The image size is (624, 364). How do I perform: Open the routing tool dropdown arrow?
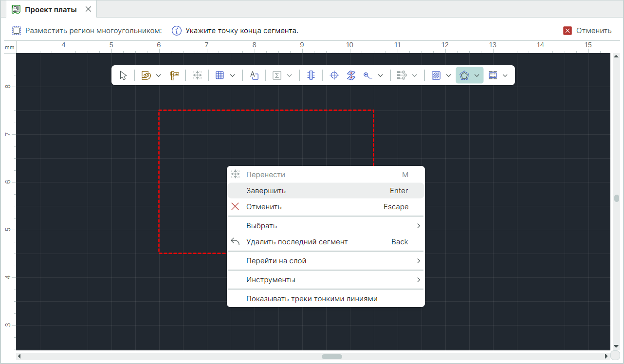coord(159,75)
